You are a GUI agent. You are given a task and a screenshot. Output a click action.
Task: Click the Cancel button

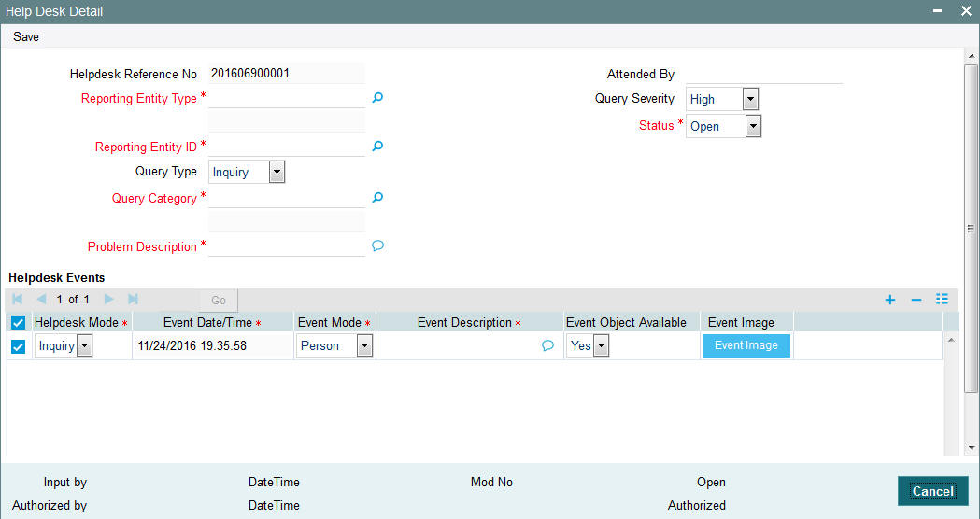click(933, 491)
